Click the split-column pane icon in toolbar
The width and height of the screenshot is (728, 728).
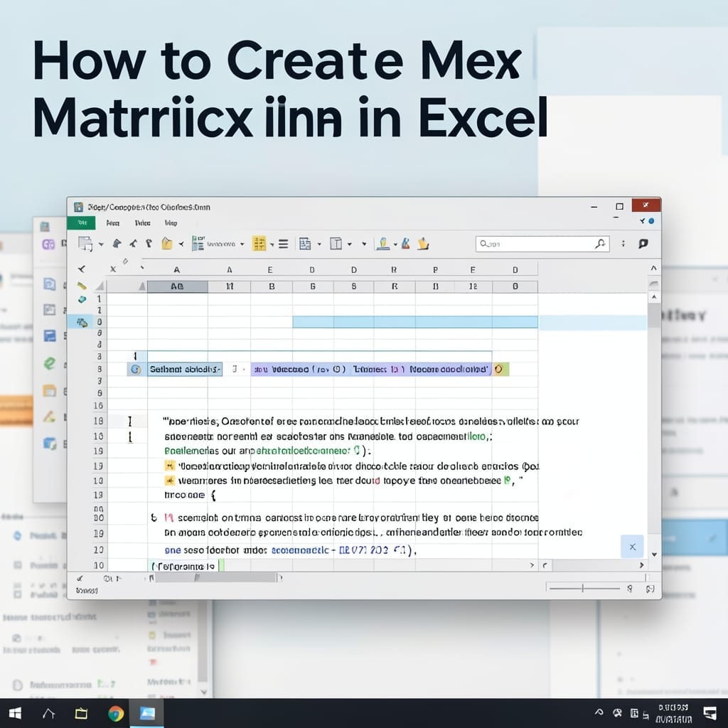click(x=336, y=244)
